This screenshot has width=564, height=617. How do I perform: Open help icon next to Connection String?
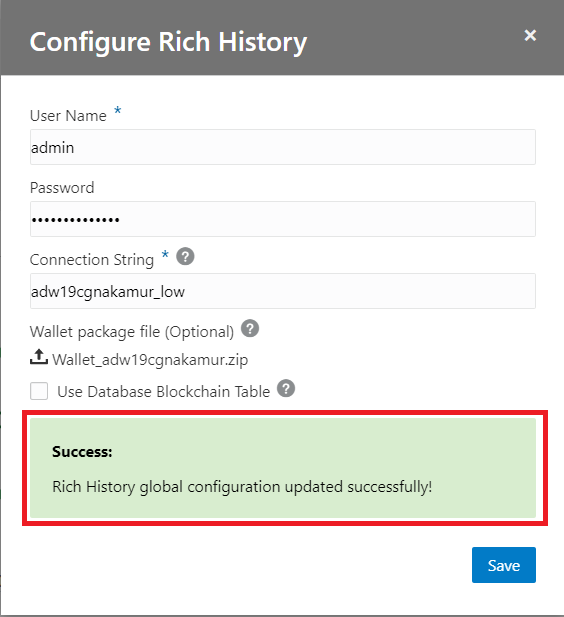(x=185, y=257)
